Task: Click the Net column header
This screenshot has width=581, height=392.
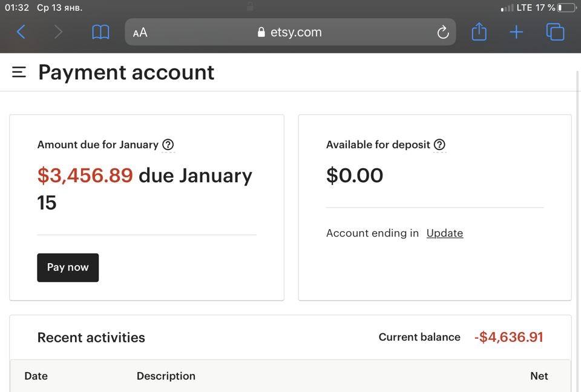Action: tap(539, 376)
